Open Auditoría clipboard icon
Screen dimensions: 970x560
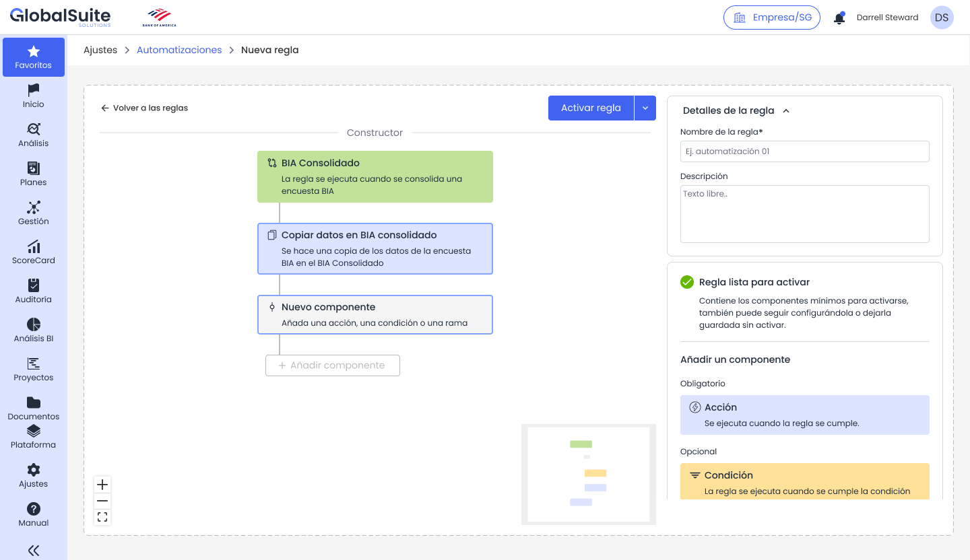point(34,285)
